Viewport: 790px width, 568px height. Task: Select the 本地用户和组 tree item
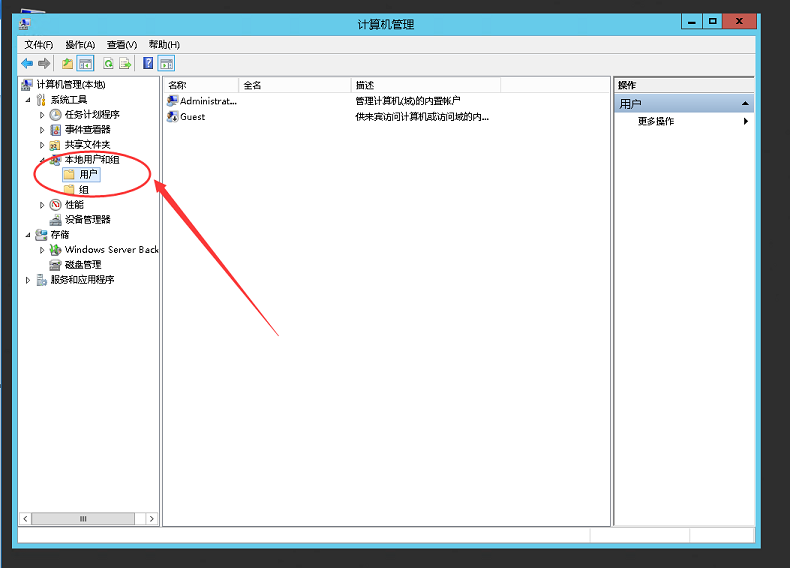coord(92,160)
